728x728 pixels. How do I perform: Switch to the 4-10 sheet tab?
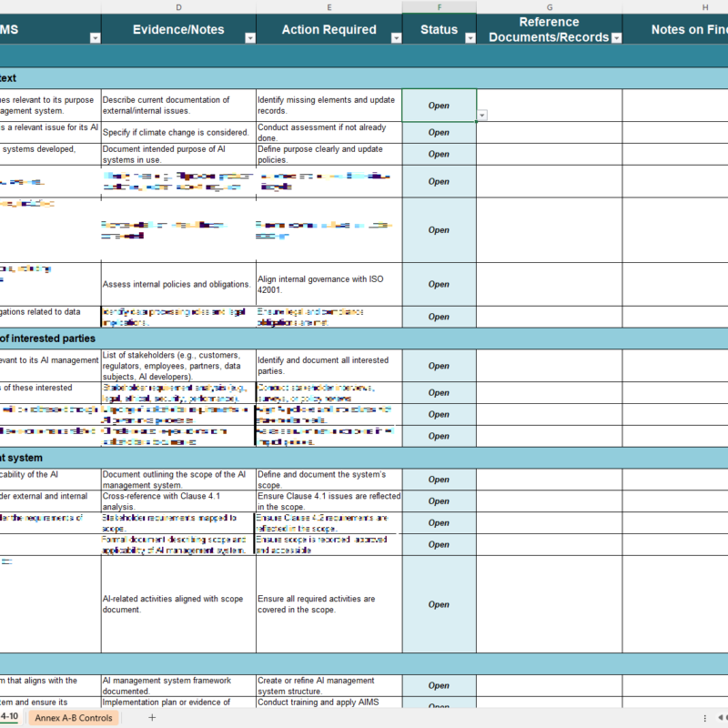(x=10, y=718)
